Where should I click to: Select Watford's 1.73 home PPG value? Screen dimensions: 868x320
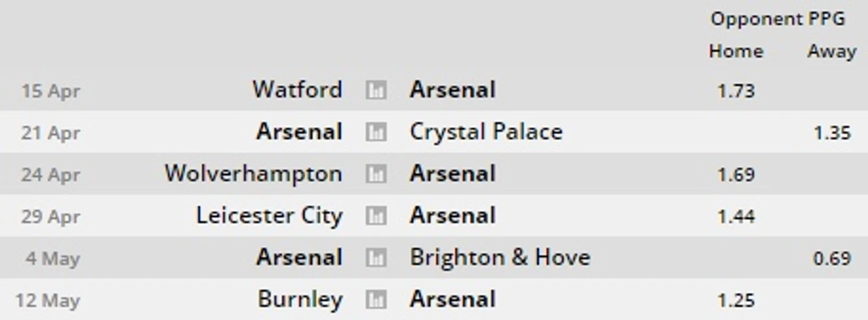(x=736, y=91)
